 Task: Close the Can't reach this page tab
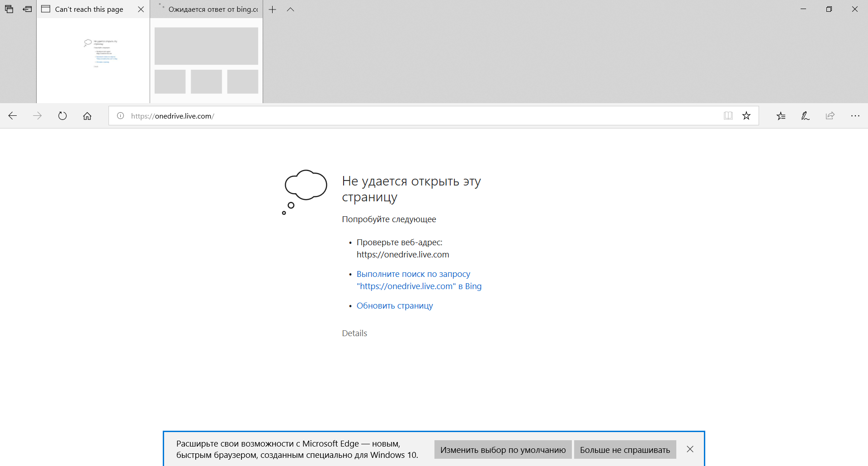tap(141, 9)
